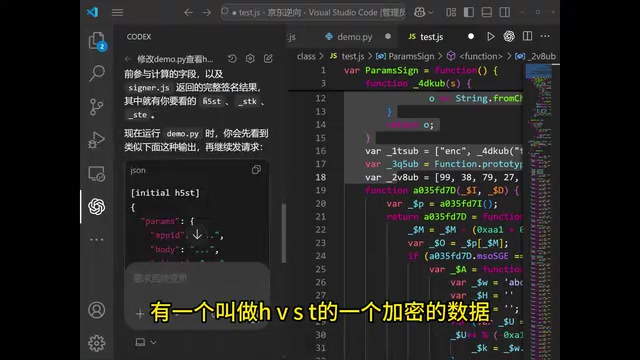Image resolution: width=640 pixels, height=360 pixels.
Task: Open Run and Debug view
Action: (x=97, y=140)
